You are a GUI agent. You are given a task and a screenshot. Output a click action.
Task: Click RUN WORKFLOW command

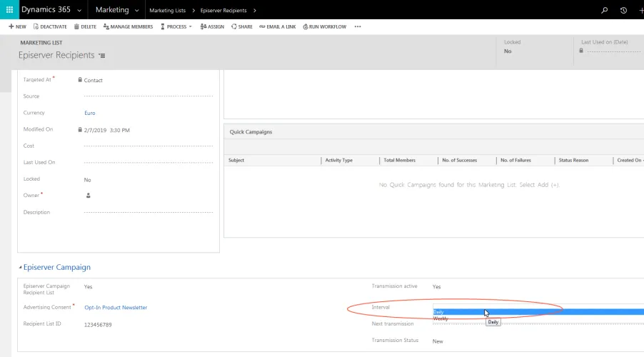324,26
